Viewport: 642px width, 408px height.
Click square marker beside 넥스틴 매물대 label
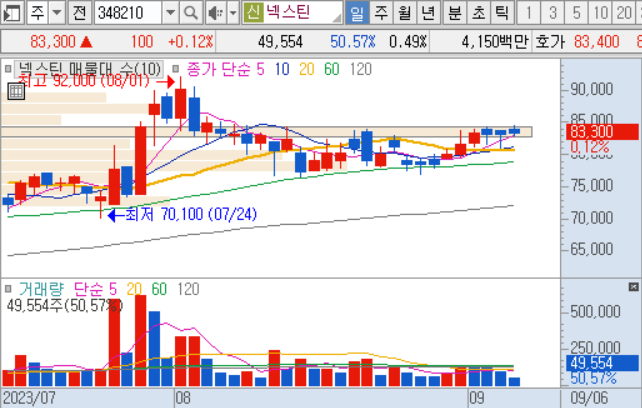coord(8,69)
